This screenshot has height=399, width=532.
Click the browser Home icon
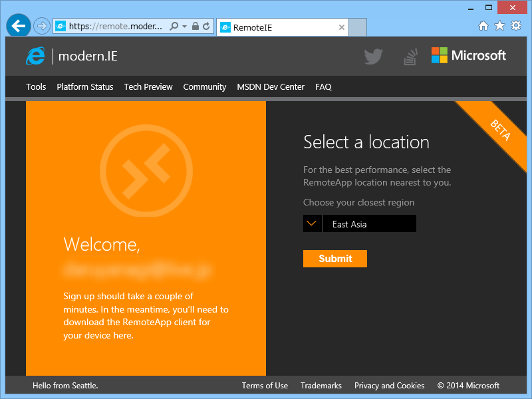484,25
